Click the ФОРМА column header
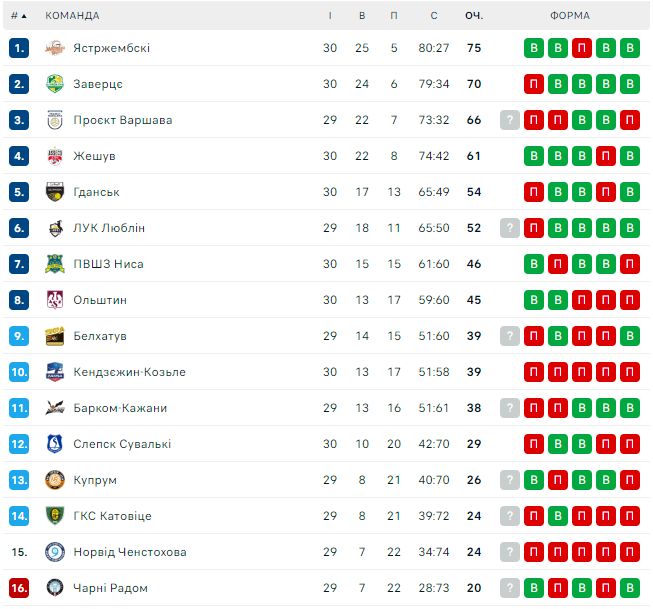The image size is (653, 609). [569, 16]
